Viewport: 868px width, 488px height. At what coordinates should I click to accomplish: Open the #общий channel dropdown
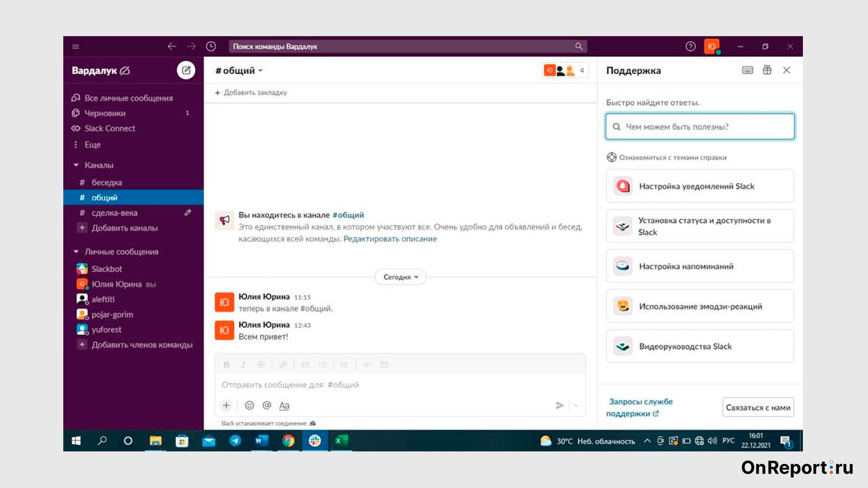(x=238, y=70)
